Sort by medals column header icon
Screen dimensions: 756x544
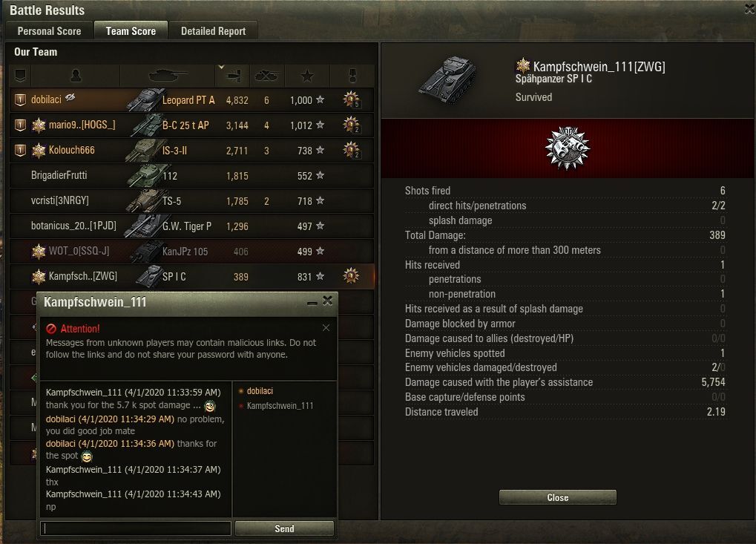(x=352, y=76)
